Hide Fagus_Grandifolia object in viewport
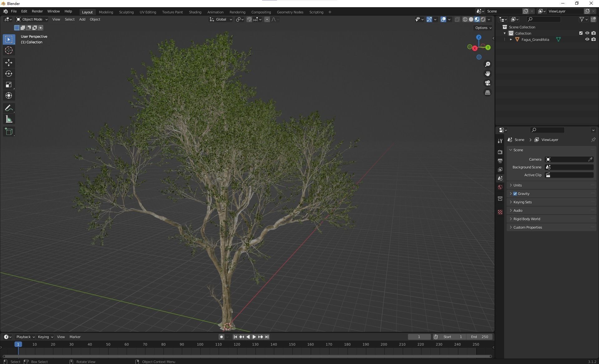Screen dimensions: 599x364 click(587, 40)
